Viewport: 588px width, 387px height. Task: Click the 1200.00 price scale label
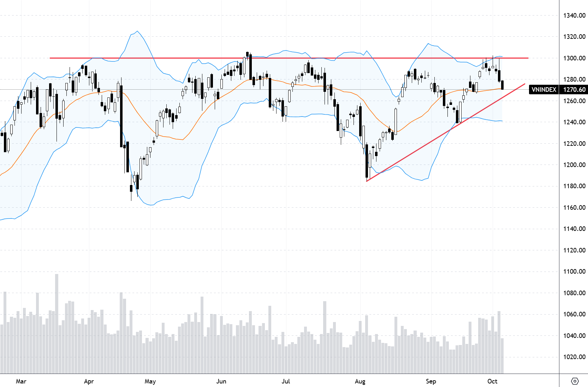[574, 165]
